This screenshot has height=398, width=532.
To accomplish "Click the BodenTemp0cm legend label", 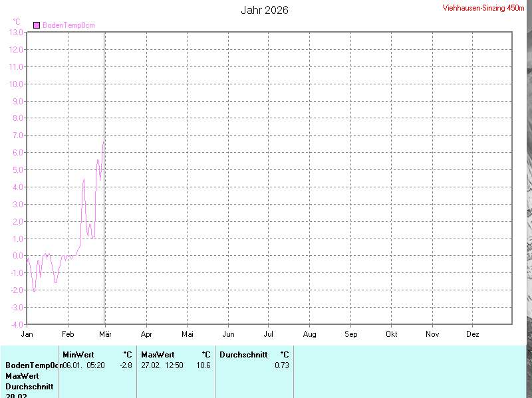I will tap(68, 25).
